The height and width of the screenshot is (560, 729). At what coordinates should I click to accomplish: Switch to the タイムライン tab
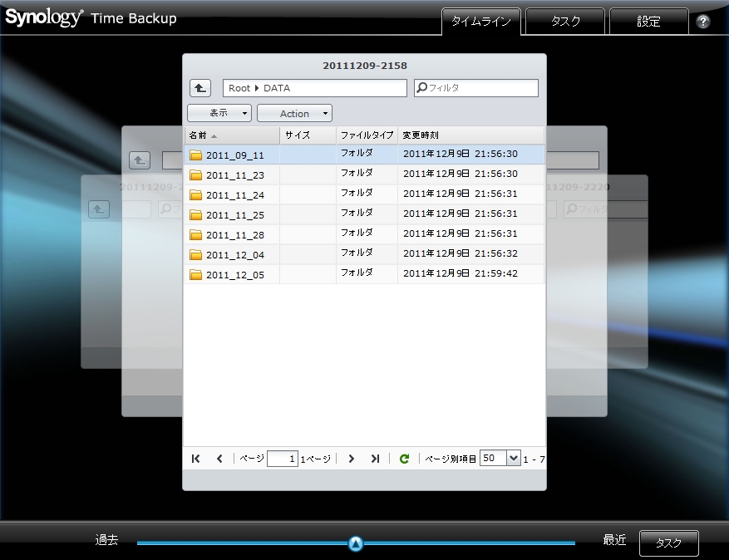[480, 22]
